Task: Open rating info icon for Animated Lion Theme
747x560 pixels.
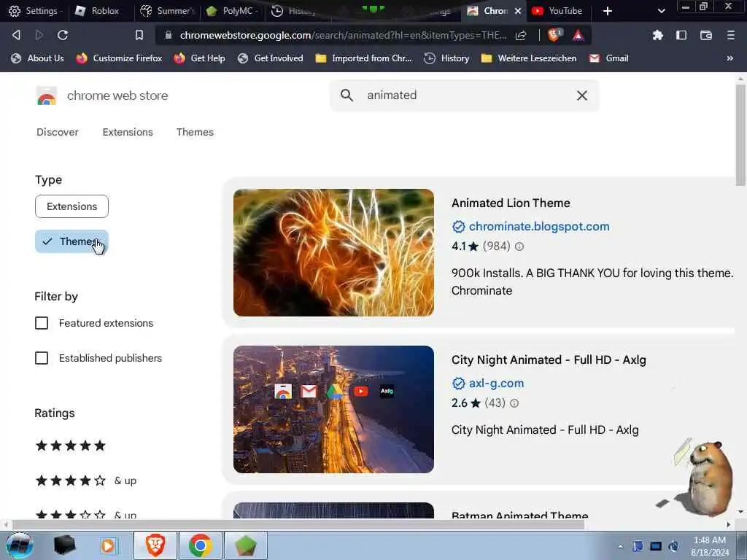Action: (519, 246)
